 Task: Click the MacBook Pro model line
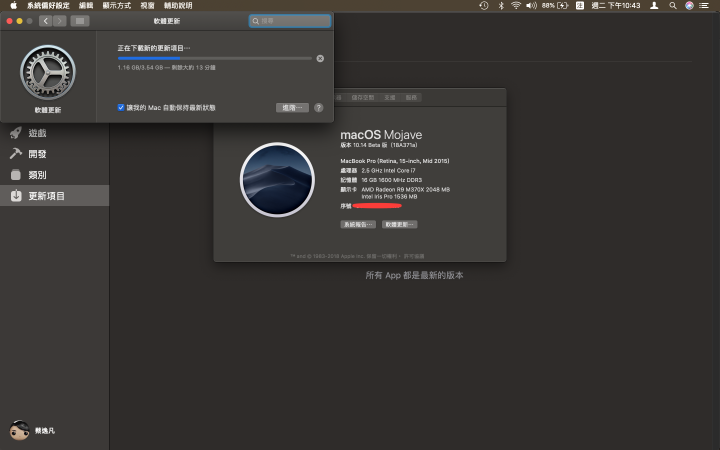395,161
